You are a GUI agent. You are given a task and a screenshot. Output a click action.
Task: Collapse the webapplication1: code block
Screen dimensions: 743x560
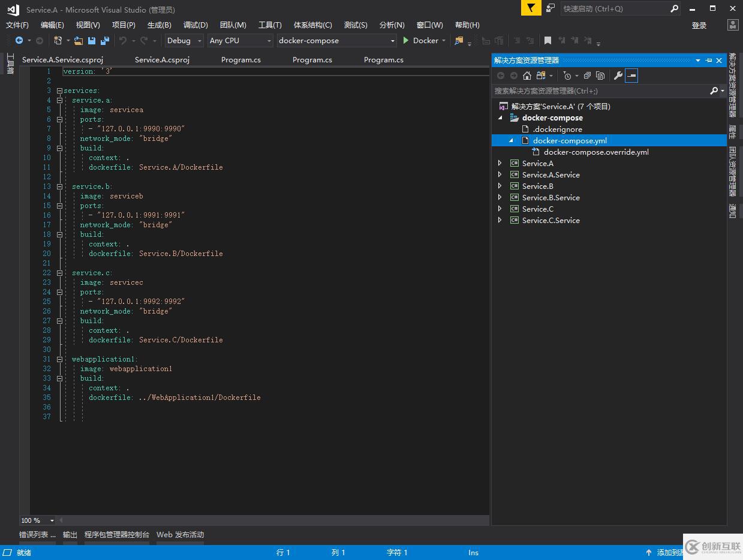click(59, 359)
